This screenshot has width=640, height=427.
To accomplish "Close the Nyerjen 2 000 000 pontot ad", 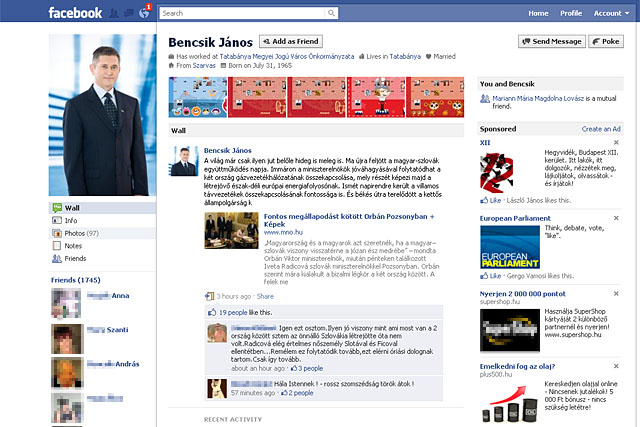I will [616, 294].
